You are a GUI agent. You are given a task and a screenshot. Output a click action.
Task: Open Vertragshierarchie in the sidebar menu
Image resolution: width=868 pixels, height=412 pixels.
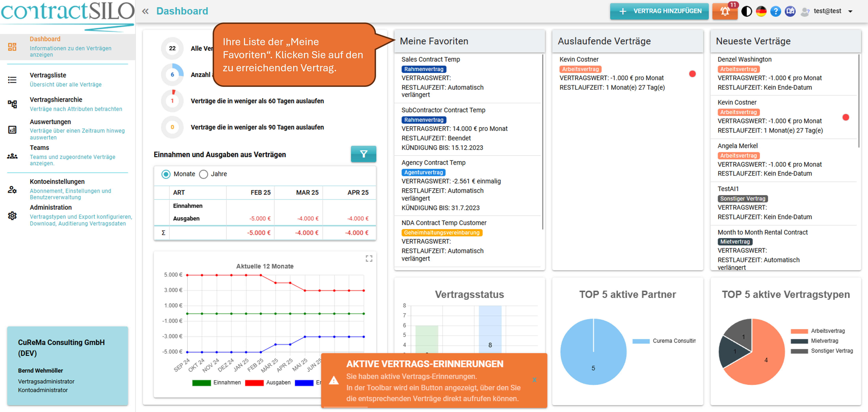pos(56,100)
